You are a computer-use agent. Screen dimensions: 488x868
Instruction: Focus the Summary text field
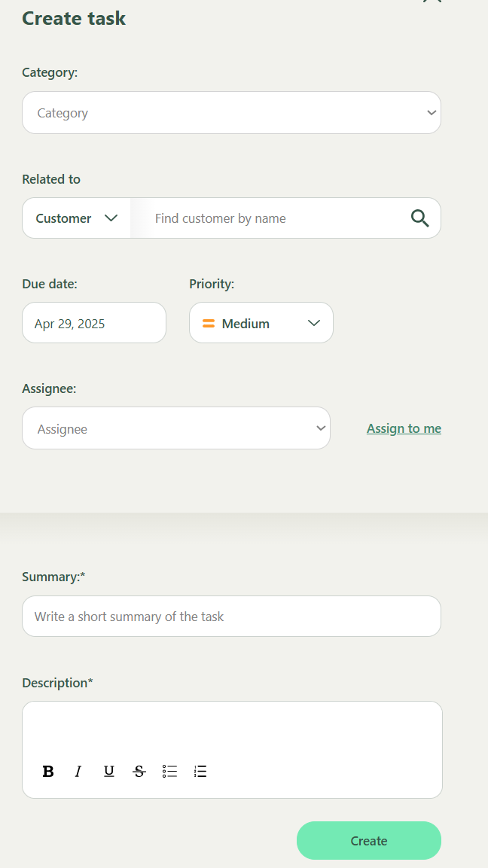(x=231, y=617)
